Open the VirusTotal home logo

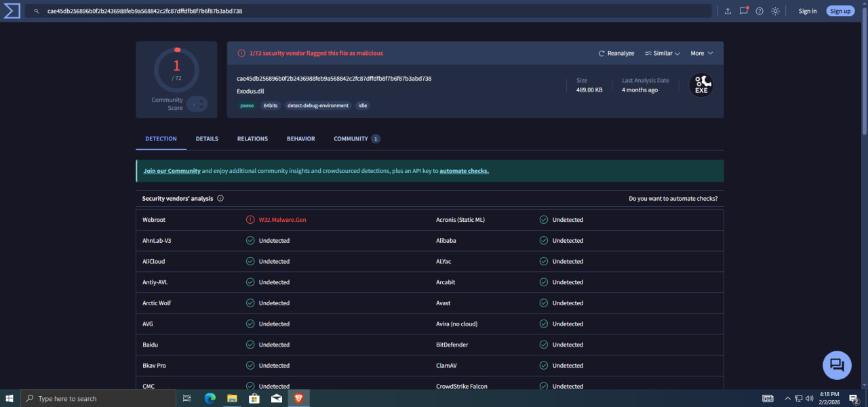(x=12, y=11)
